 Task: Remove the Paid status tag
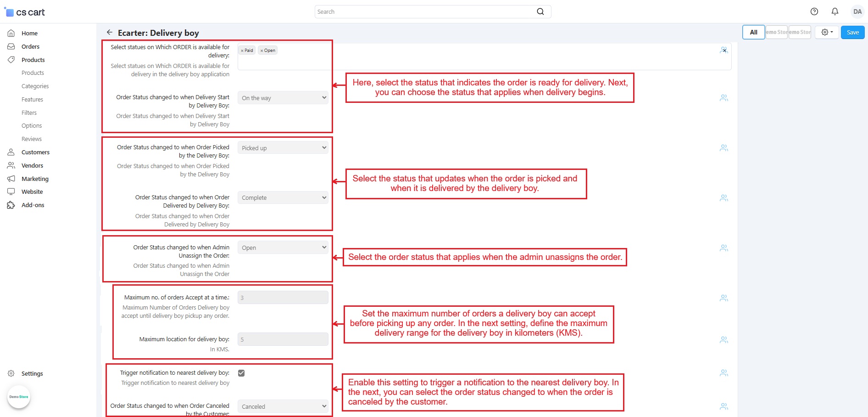[x=242, y=51]
